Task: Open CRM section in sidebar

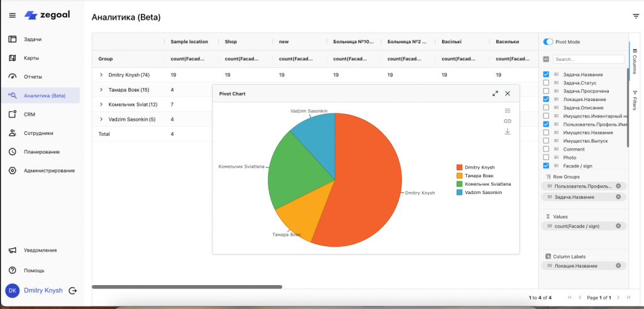Action: [x=30, y=114]
